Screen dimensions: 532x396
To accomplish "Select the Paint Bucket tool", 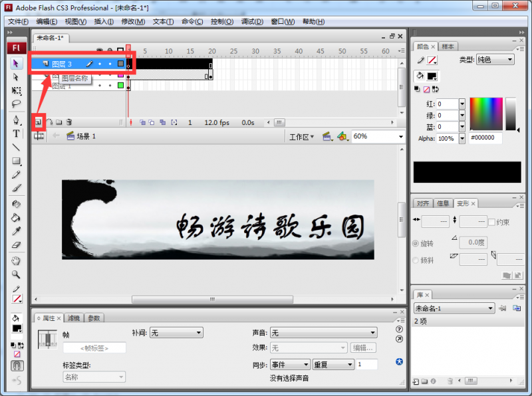I will point(15,218).
